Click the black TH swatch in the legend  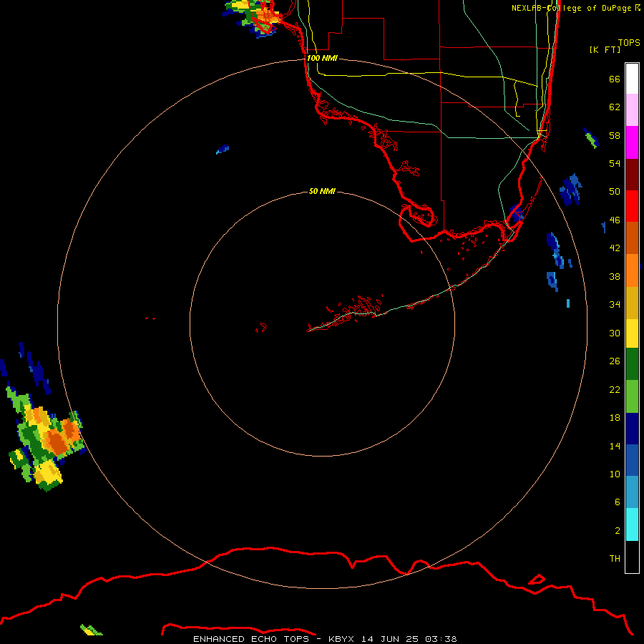pyautogui.click(x=632, y=557)
